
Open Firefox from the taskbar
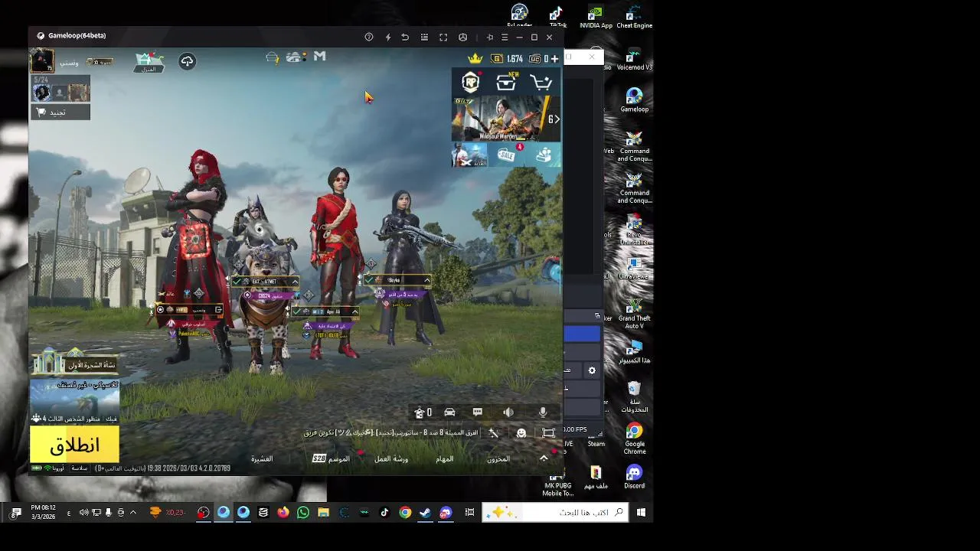coord(283,513)
